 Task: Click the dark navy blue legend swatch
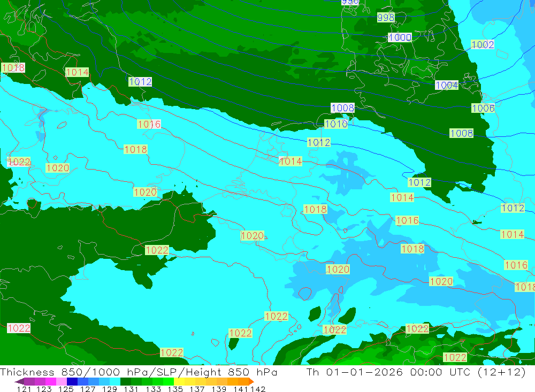click(x=72, y=381)
